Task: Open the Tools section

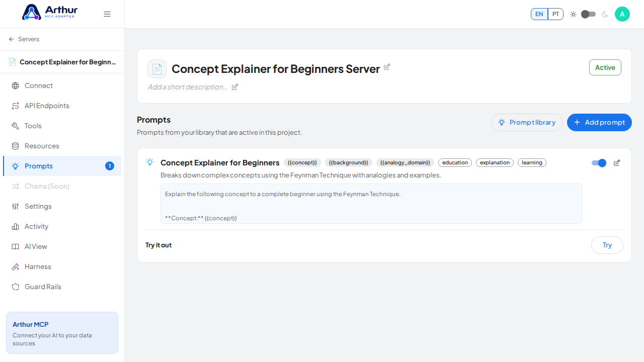Action: 62,126
